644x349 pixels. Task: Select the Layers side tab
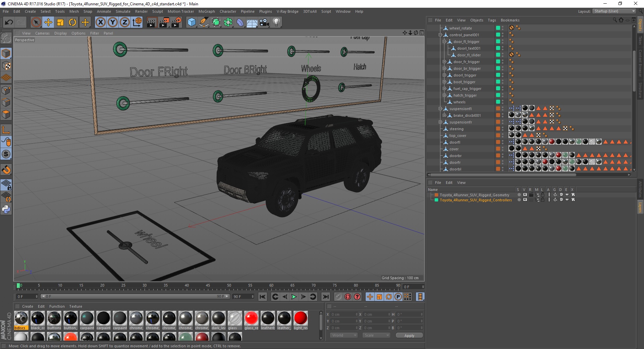[x=640, y=207]
